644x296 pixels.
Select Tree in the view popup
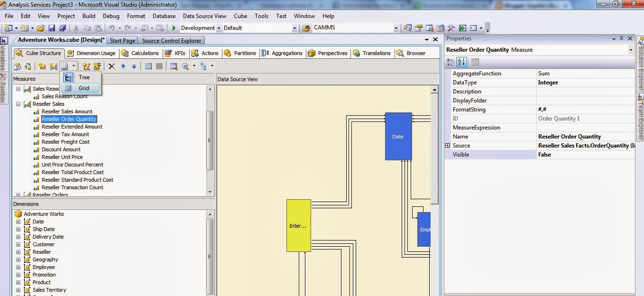click(x=81, y=77)
